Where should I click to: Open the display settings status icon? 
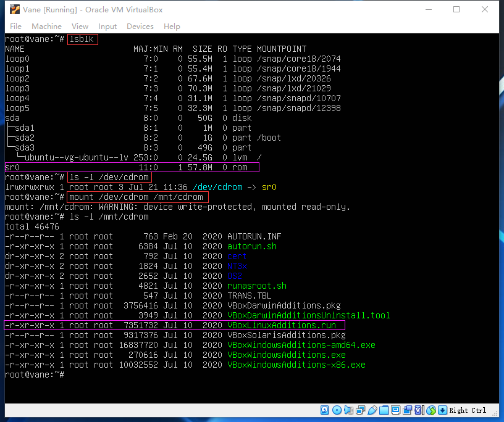(x=396, y=410)
